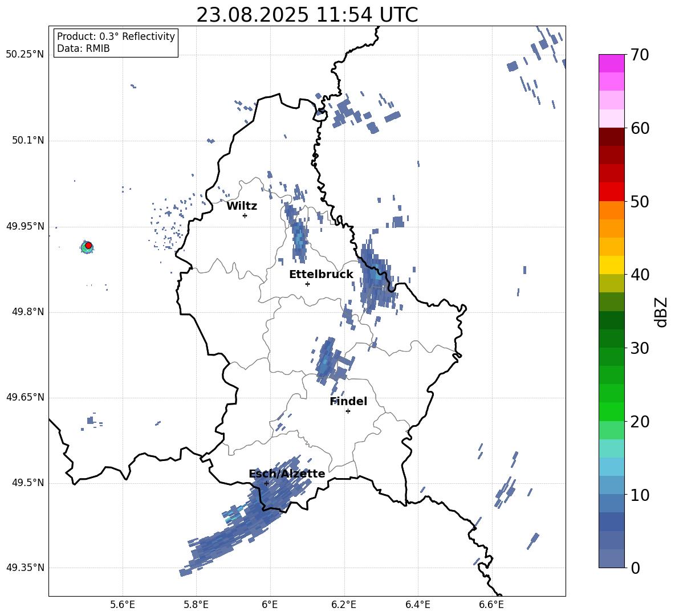Click the 50.1°N latitude label
675x616 pixels.
(28, 141)
